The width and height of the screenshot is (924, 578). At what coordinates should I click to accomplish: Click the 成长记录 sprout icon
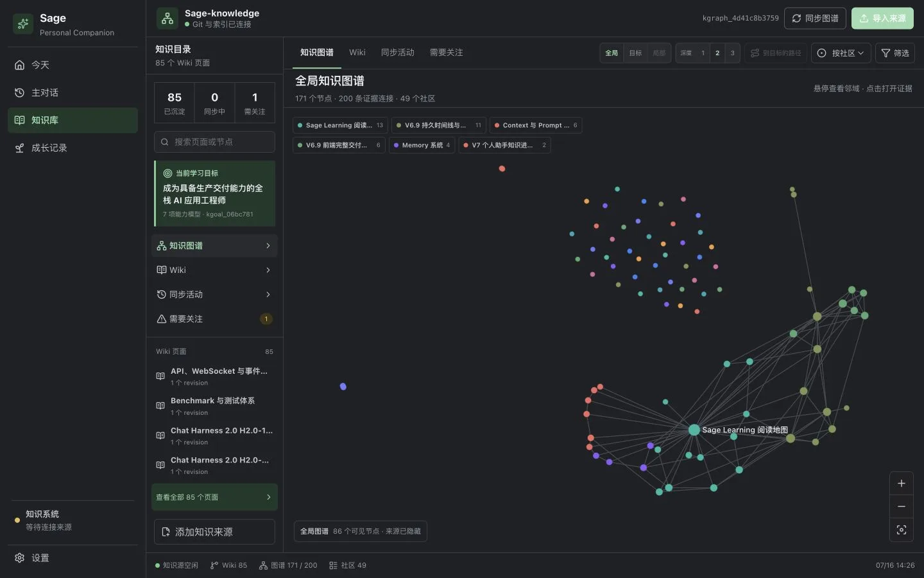click(19, 148)
